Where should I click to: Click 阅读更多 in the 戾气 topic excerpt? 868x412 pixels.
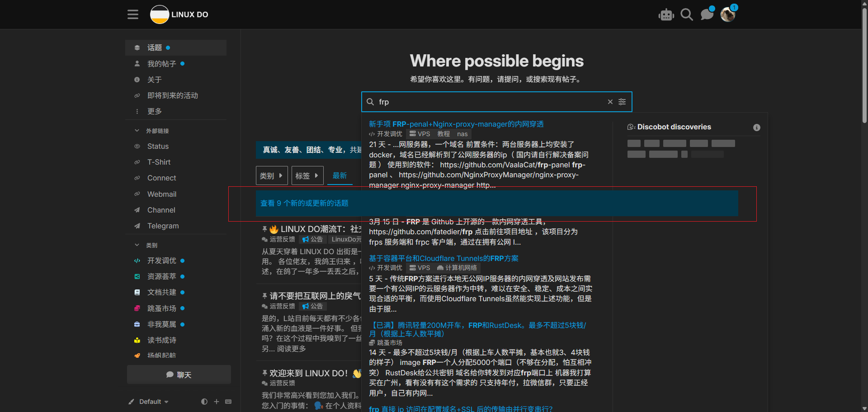292,349
